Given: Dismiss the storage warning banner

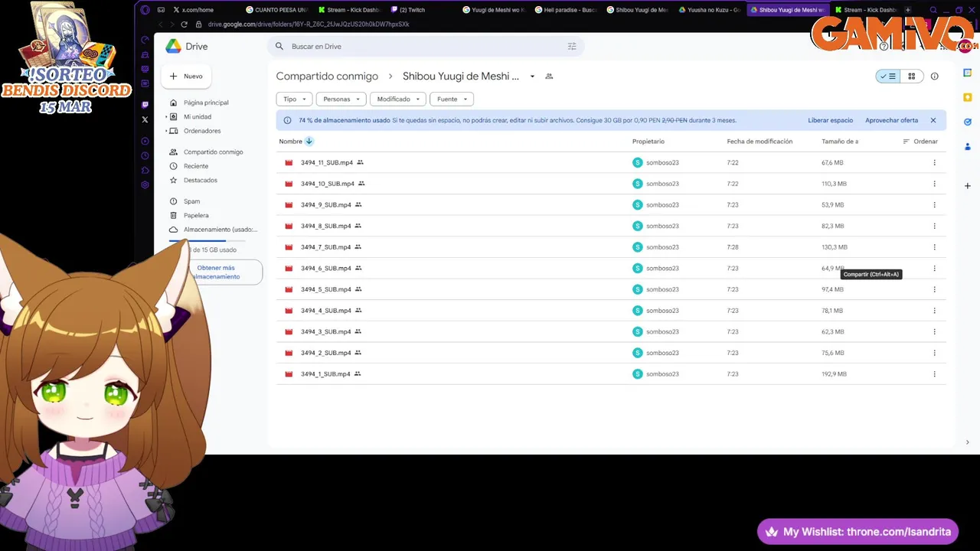Looking at the screenshot, I should coord(933,120).
